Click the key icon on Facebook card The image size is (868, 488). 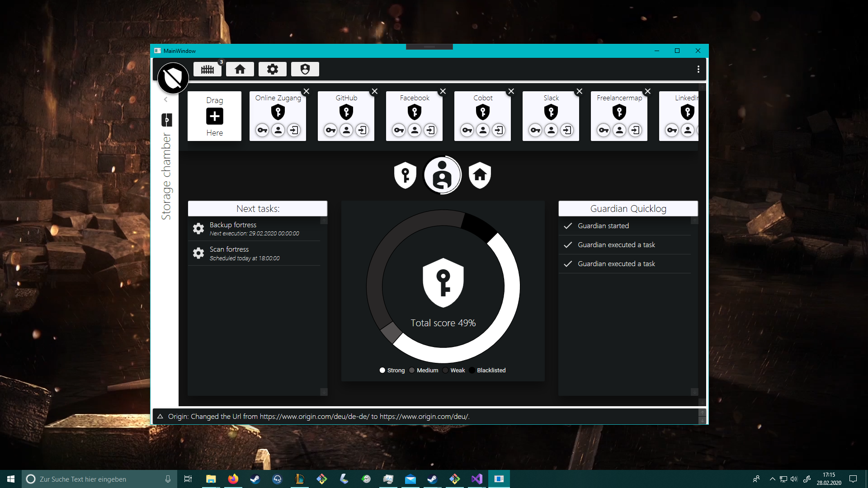click(399, 130)
